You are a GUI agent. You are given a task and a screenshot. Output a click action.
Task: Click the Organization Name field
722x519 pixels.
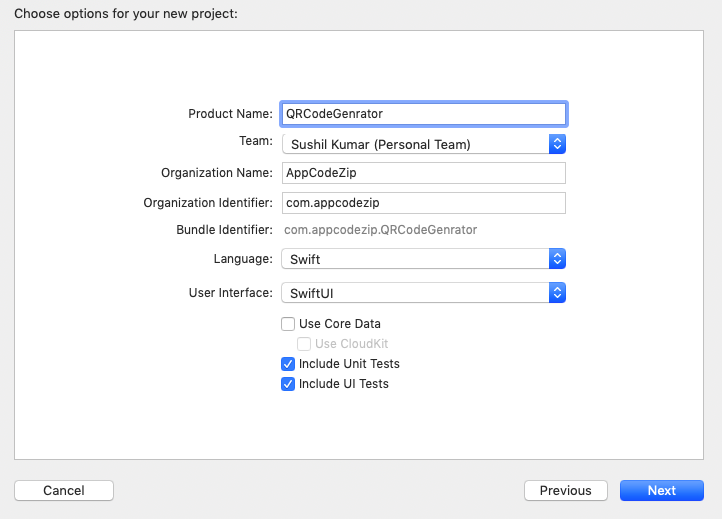tap(424, 173)
